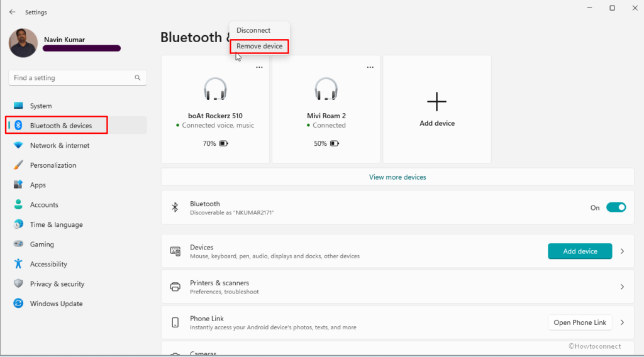Open Privacy & security settings

pos(77,283)
